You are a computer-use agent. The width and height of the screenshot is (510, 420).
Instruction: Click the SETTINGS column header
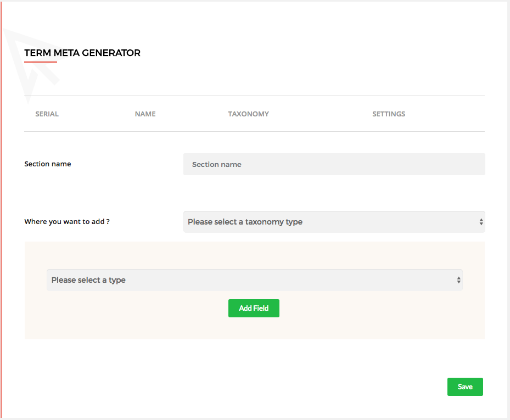pos(389,114)
